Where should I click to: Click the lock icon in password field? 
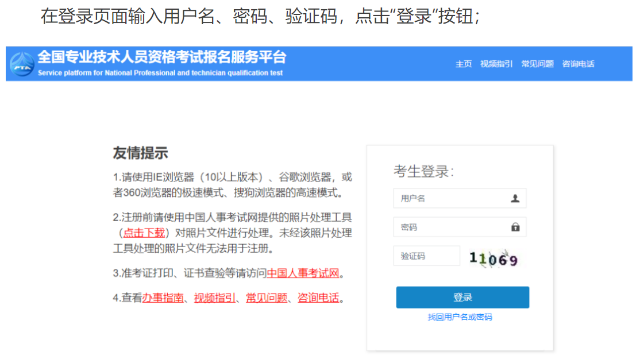[x=515, y=227]
